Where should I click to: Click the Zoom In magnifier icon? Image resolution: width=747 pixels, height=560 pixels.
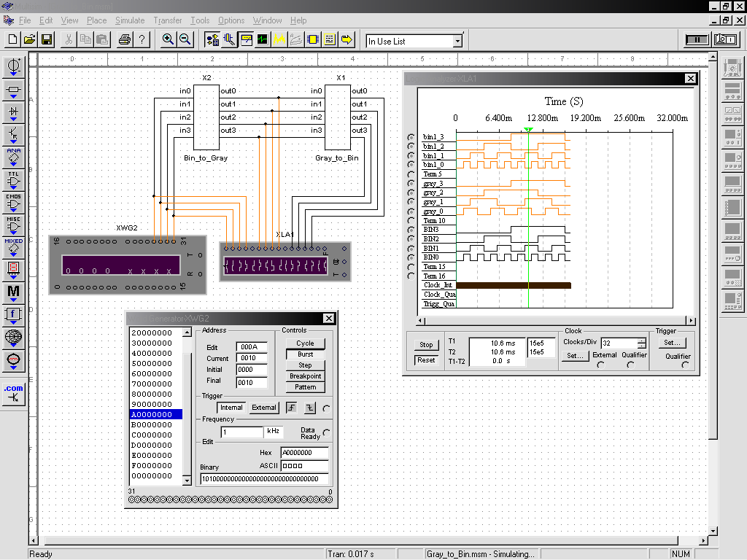168,39
